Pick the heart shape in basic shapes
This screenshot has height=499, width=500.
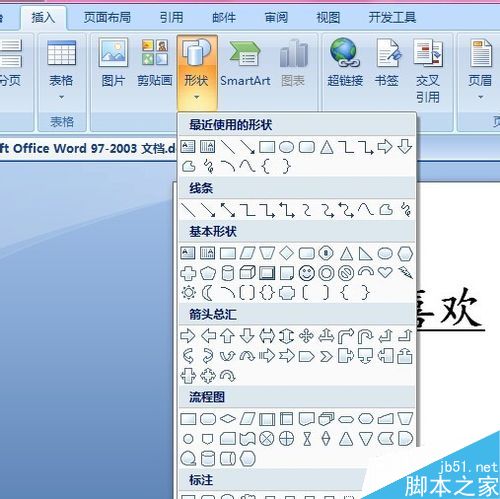385,273
